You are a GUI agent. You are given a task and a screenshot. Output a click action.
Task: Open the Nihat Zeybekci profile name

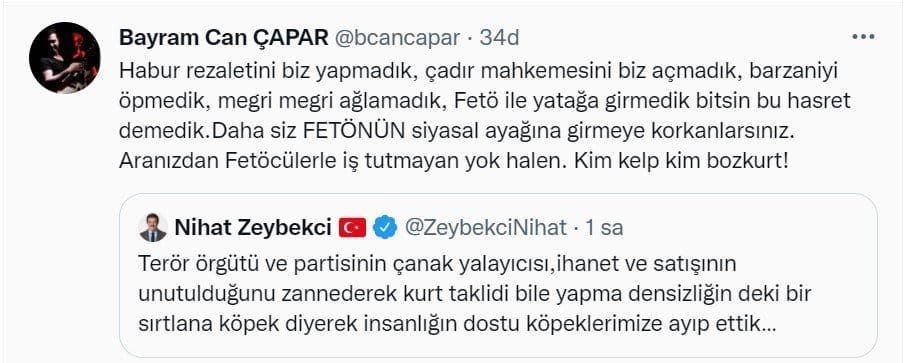pos(252,229)
